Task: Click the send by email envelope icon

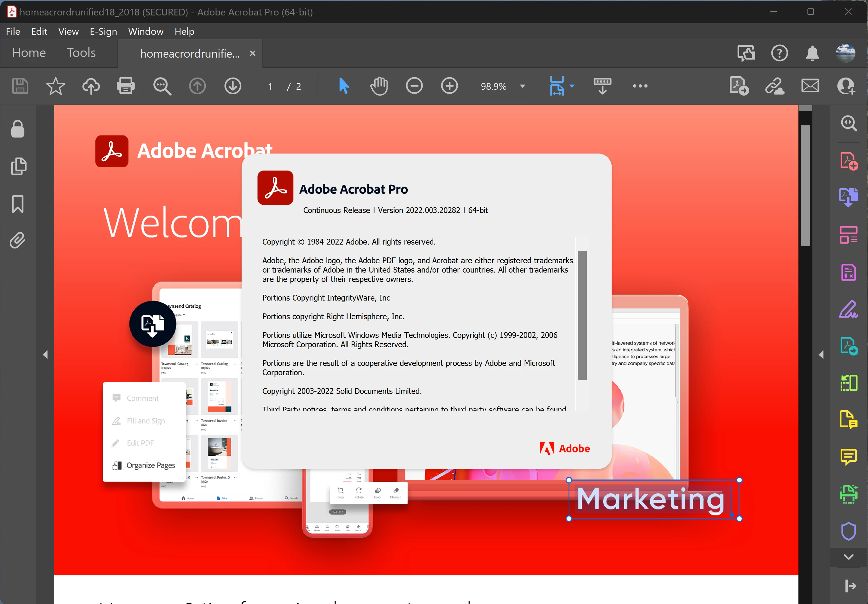Action: (x=810, y=86)
